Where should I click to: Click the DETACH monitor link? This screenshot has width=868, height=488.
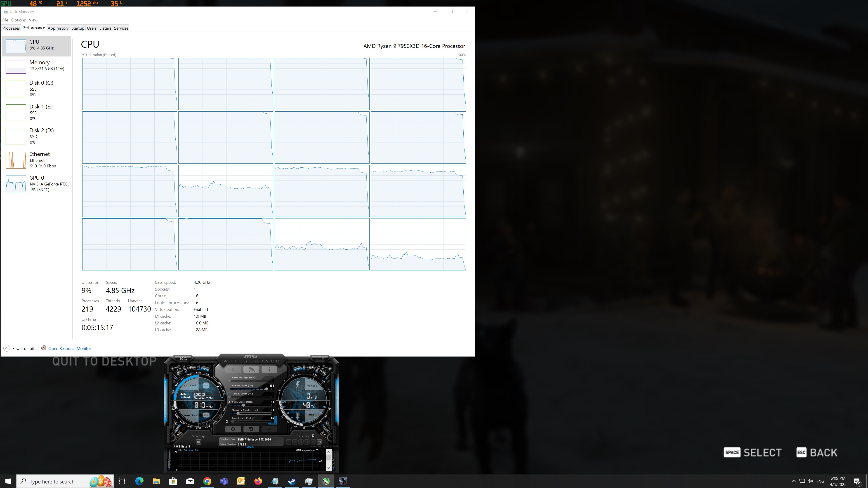[250, 447]
